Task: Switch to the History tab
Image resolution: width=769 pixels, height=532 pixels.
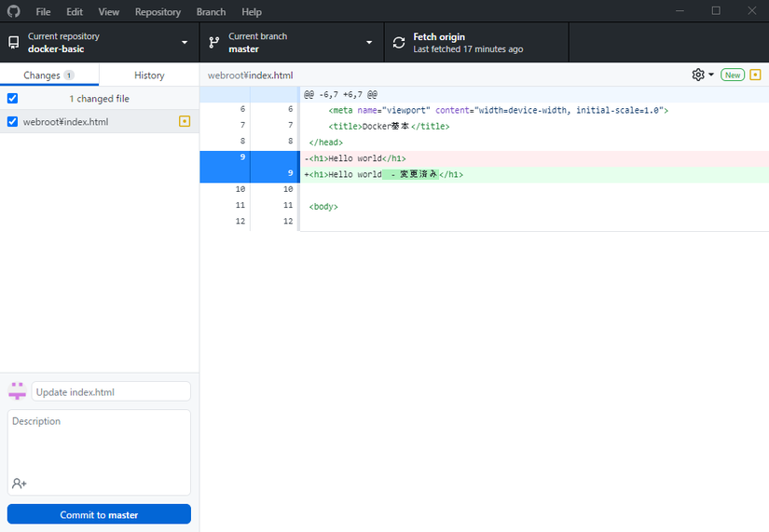Action: tap(149, 75)
